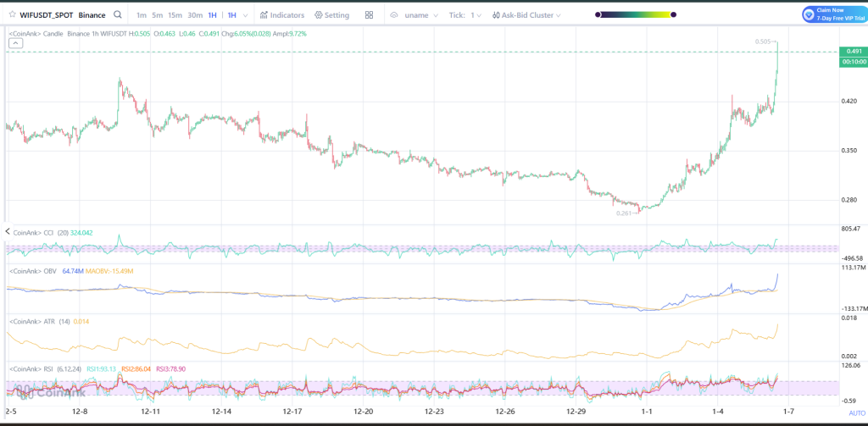Viewport: 868px width, 426px height.
Task: Expand the timeframe dropdown next to the second 1H
Action: pos(246,15)
